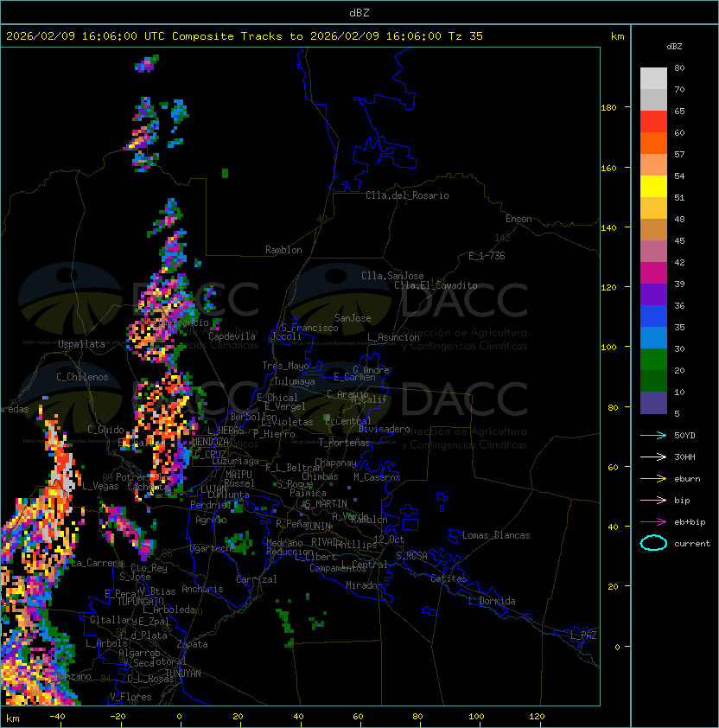The image size is (719, 728).
Task: Click the Lomas_Blancas map label
Action: [496, 535]
